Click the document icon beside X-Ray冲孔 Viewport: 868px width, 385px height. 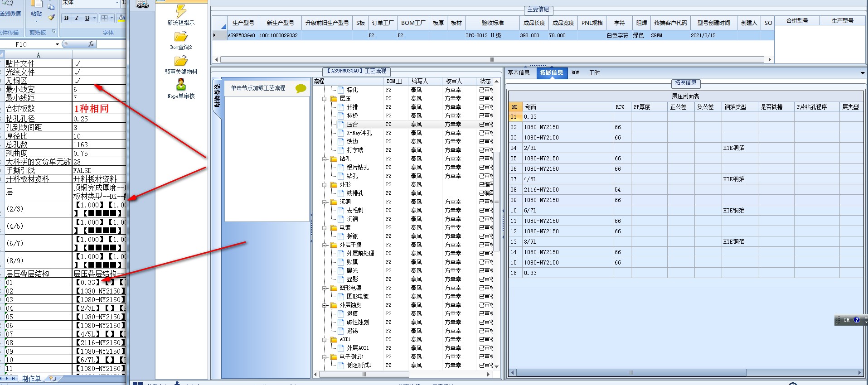[x=341, y=133]
